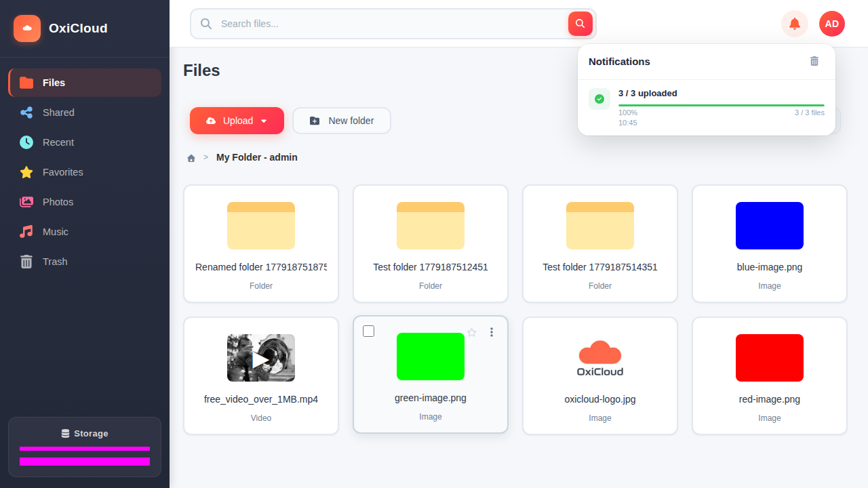Click the OxiCloud cloud logo in sidebar

[x=27, y=28]
